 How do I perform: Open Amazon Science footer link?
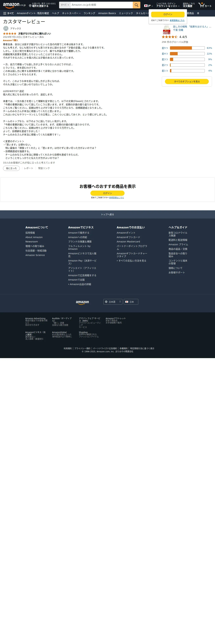pos(35,255)
